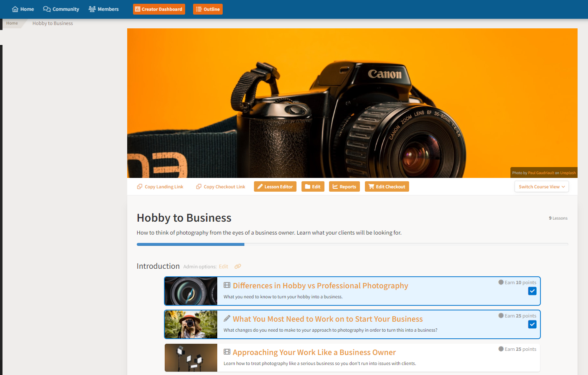588x375 pixels.
Task: Click the Paul Gaudriault photo credit link
Action: 541,173
